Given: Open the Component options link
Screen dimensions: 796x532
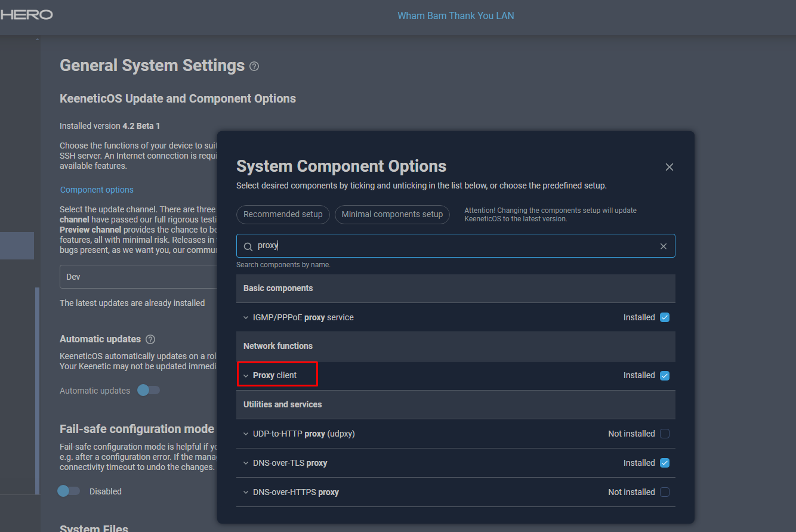Looking at the screenshot, I should pos(97,190).
